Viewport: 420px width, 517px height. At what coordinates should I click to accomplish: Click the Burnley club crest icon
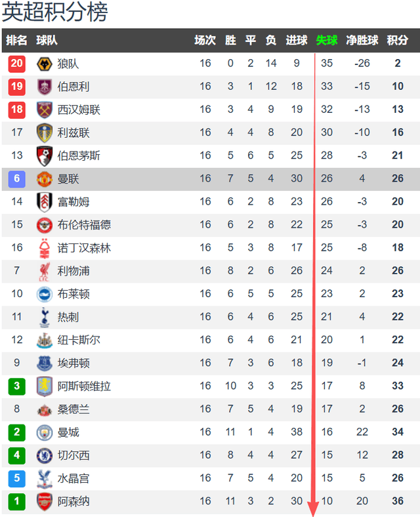tap(45, 87)
